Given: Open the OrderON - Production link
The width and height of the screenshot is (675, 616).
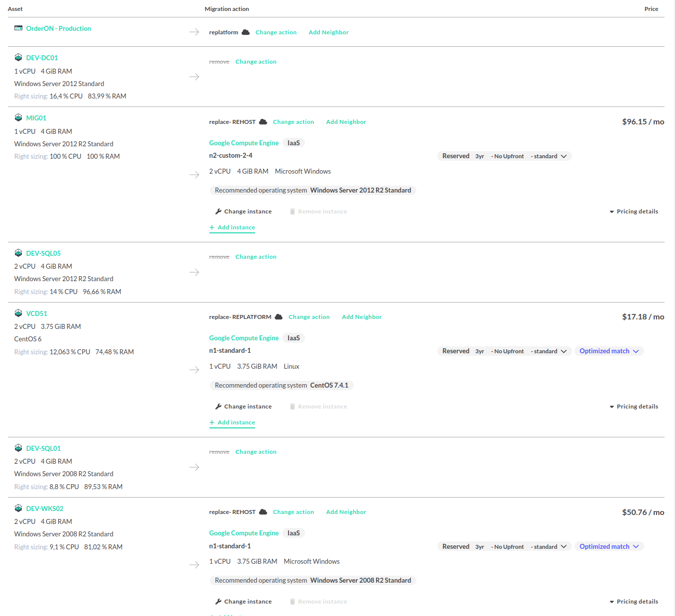Looking at the screenshot, I should [59, 28].
